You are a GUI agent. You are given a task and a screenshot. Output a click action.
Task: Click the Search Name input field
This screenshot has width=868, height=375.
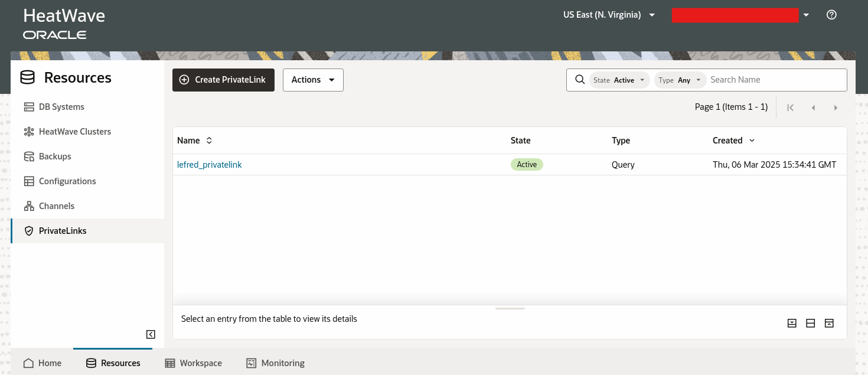click(776, 80)
